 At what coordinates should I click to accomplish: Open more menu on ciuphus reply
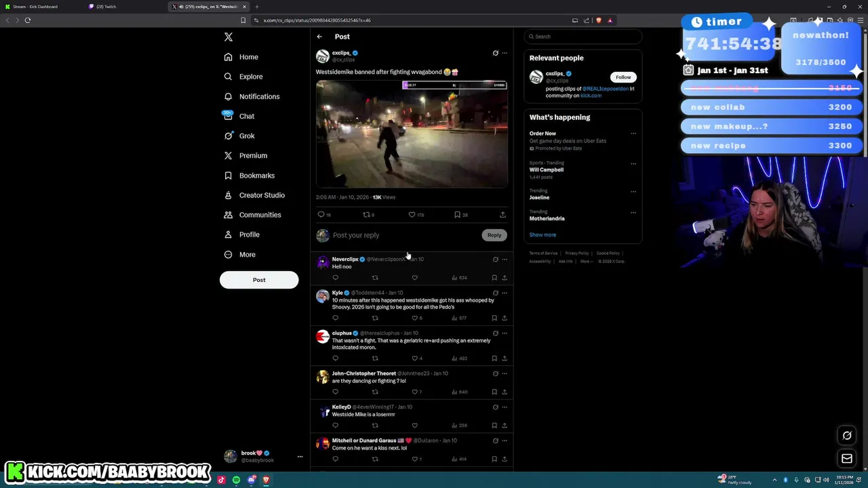pos(504,333)
